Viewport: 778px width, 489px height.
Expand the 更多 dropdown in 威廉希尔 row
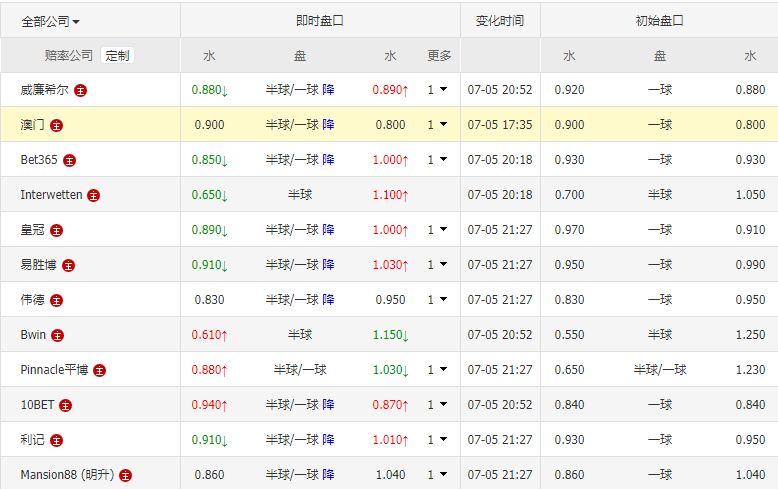[438, 90]
